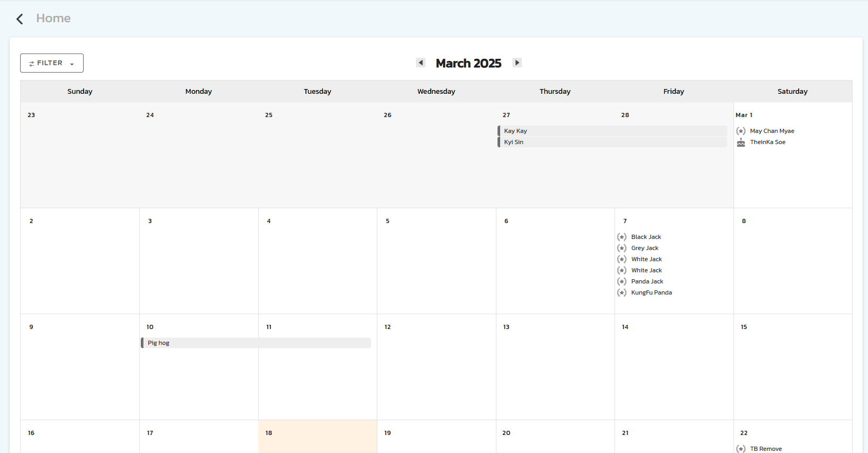Viewport: 868px width, 453px height.
Task: Open Black Jack entry
Action: click(646, 237)
